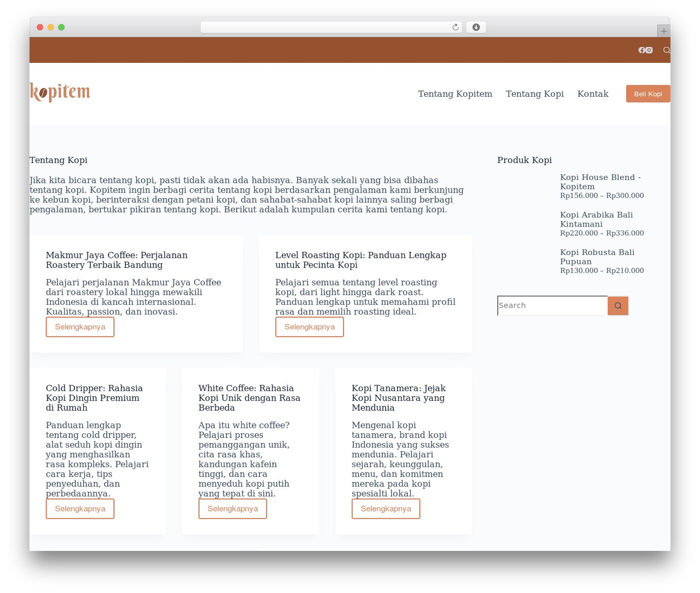The image size is (700, 593).
Task: Click the price 'Rp130.000 – Rp210.000'
Action: pyautogui.click(x=602, y=270)
